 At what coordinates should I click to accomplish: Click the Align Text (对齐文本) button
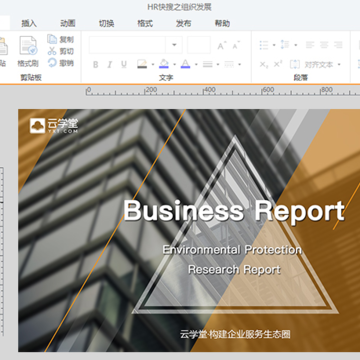[312, 64]
